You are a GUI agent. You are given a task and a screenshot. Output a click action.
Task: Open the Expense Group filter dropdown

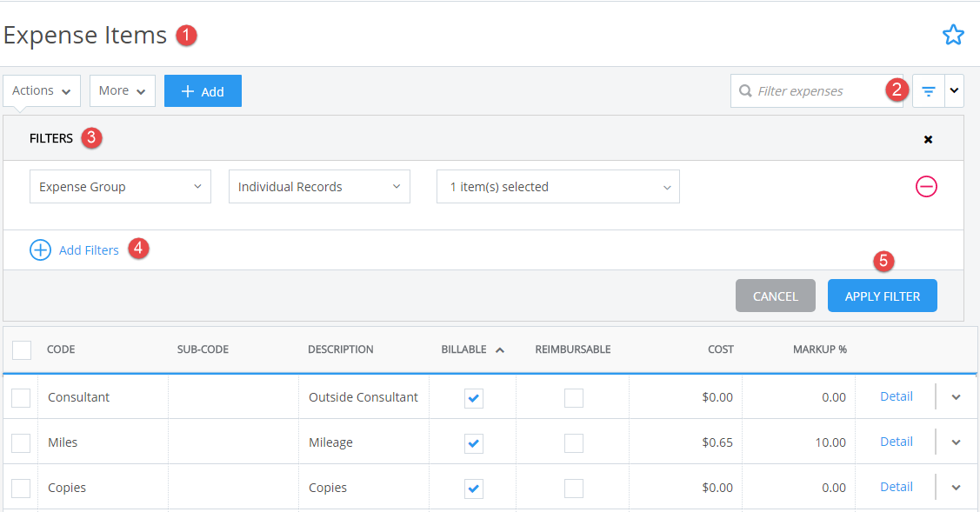point(120,186)
